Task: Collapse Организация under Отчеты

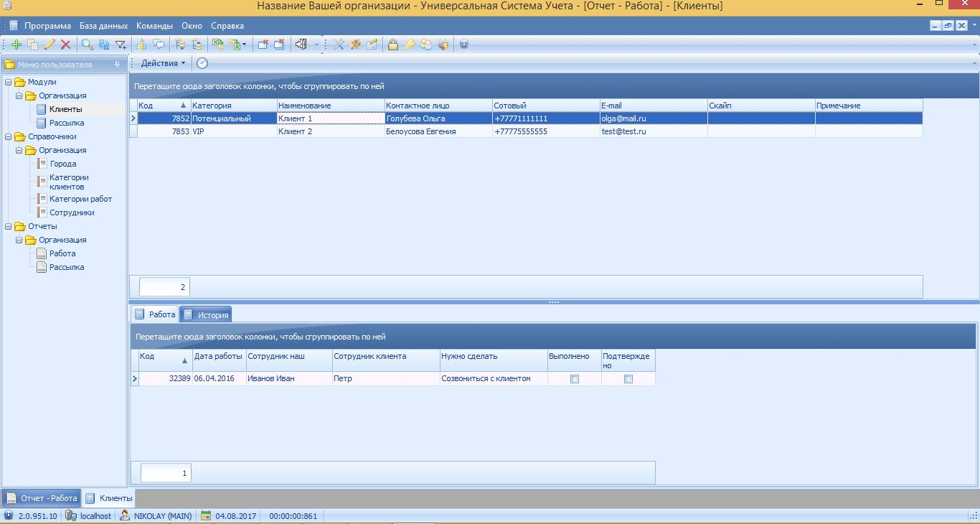Action: 19,240
